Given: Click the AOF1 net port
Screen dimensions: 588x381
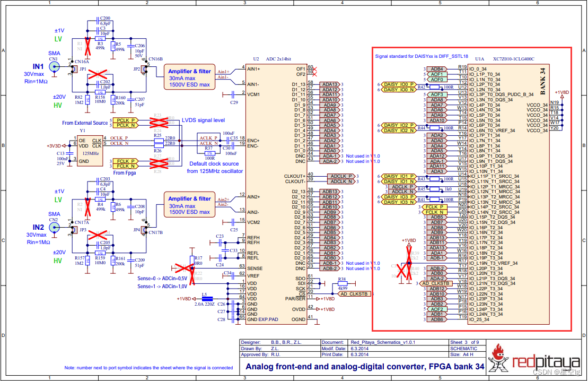Looking at the screenshot, I should pos(436,74).
